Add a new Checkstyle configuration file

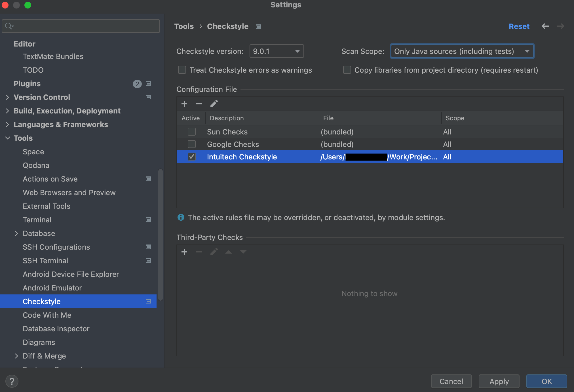point(184,104)
